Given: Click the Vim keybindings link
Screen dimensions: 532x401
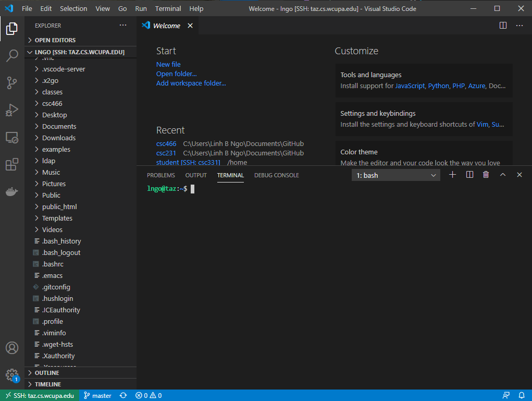Looking at the screenshot, I should tap(482, 124).
